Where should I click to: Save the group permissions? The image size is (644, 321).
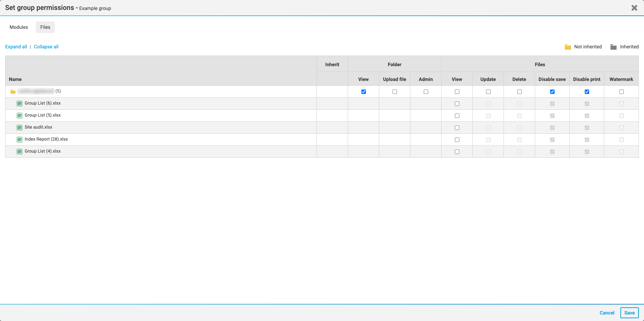point(630,313)
